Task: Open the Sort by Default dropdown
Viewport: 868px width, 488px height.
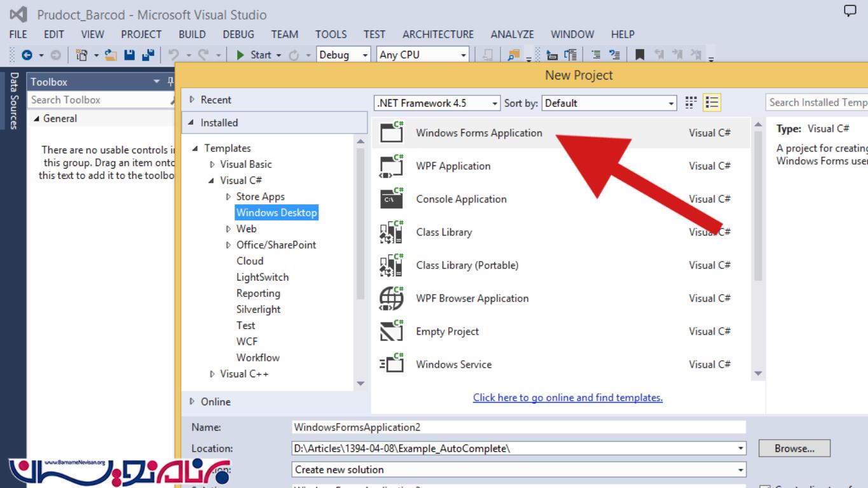Action: click(609, 103)
